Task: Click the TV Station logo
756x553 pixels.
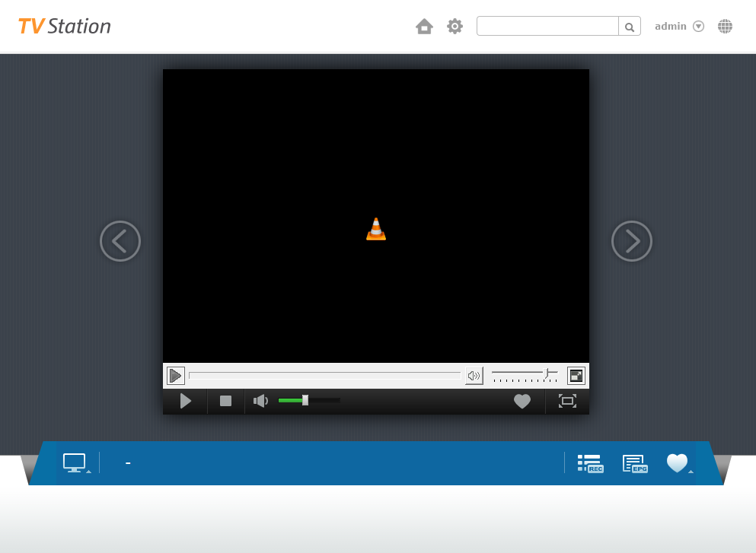Action: (x=65, y=26)
